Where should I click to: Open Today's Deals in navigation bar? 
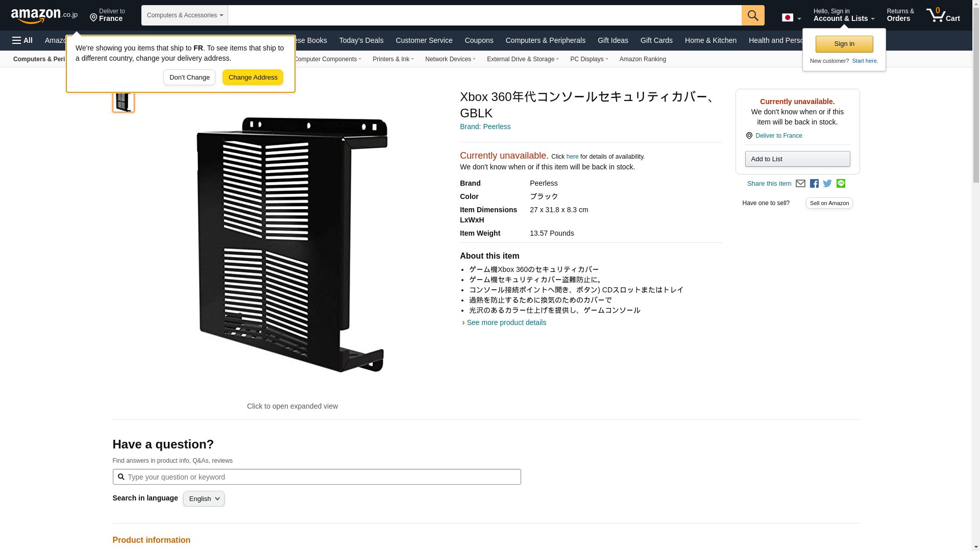[x=361, y=40]
